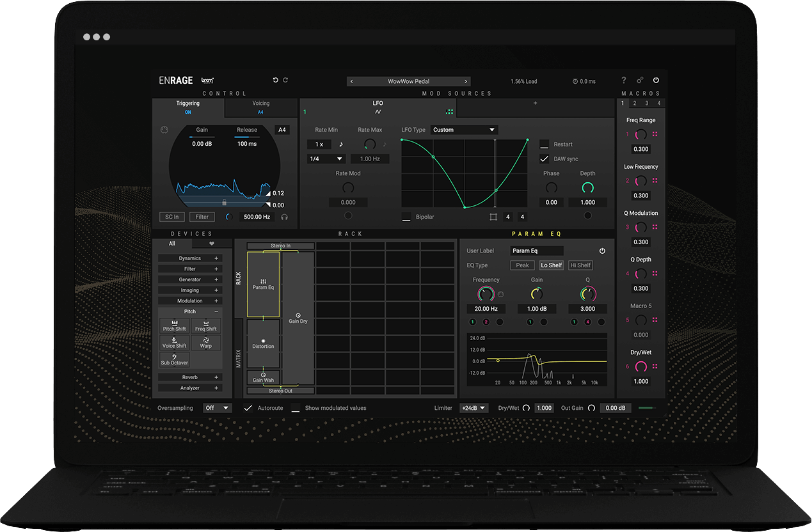Click the Hi Shelf EQ type button
Viewport: 812px width, 532px height.
click(580, 265)
